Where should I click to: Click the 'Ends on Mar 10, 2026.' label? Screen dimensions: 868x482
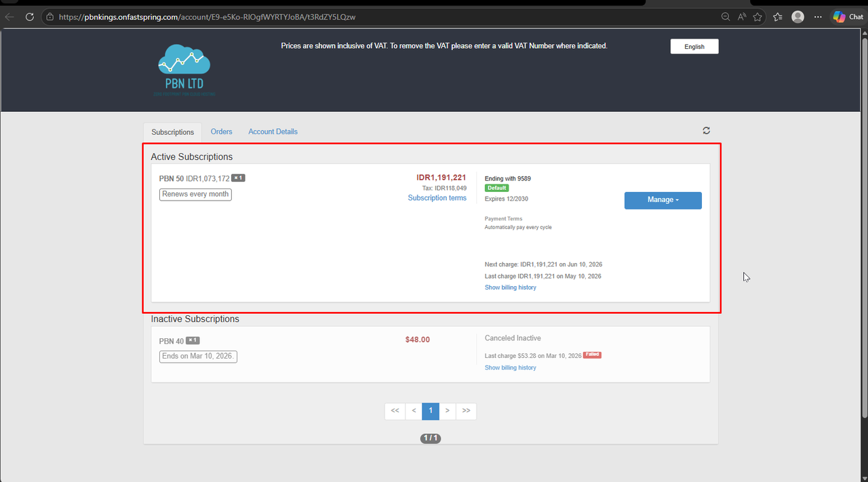[198, 356]
